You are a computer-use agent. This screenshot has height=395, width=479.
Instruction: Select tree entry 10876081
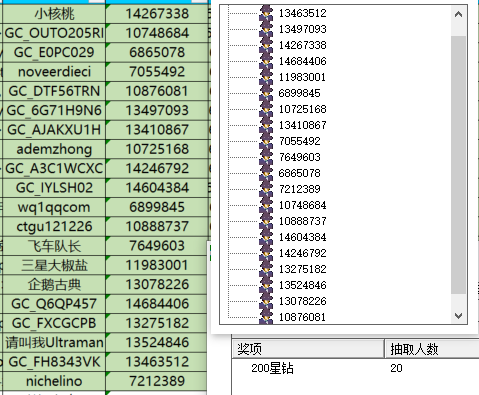[302, 317]
